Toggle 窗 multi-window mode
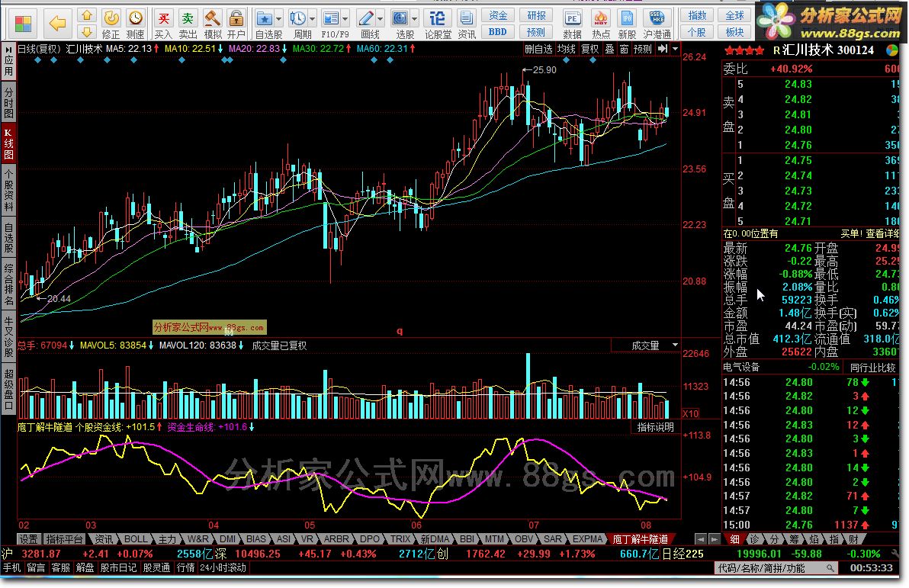The height and width of the screenshot is (588, 909). (625, 50)
